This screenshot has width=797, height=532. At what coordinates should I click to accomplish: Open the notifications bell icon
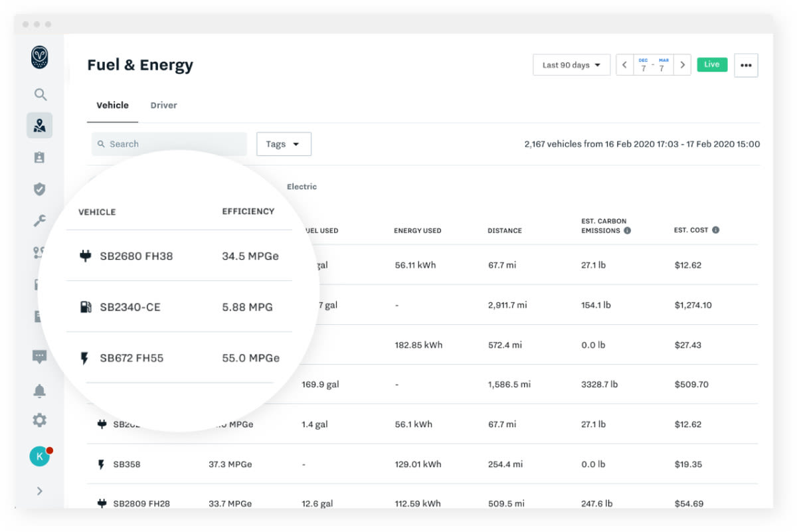[x=40, y=391]
